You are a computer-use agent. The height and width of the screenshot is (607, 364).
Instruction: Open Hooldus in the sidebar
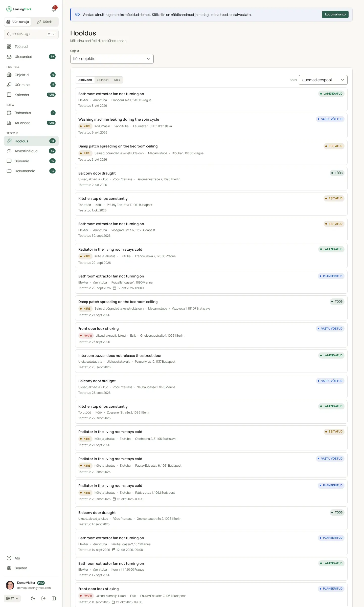tap(31, 141)
